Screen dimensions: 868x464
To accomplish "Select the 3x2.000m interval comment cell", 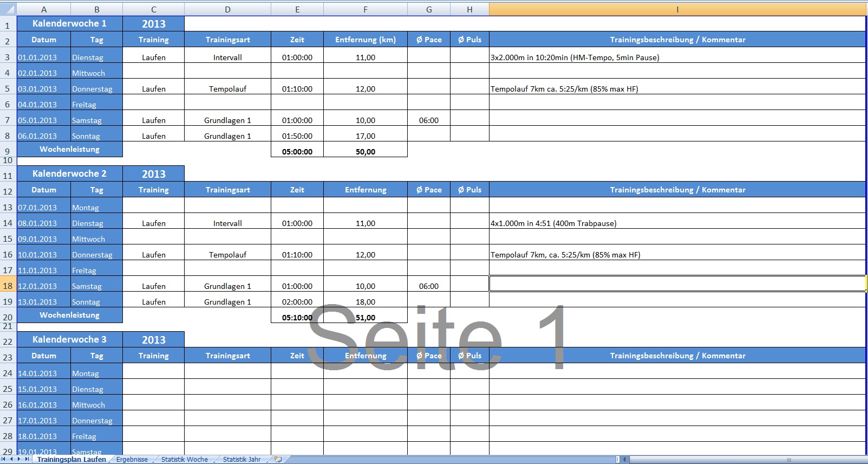I will pyautogui.click(x=677, y=57).
